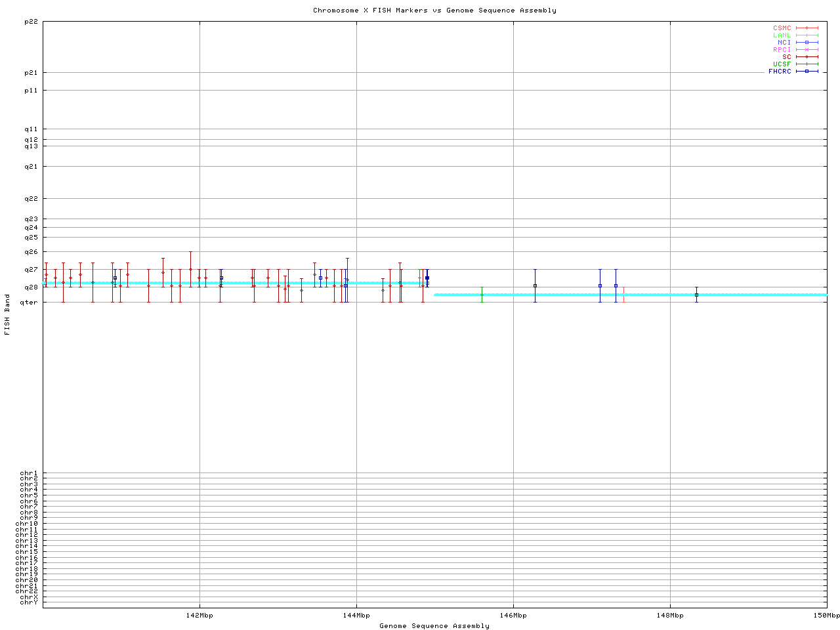Click the q21 band label
Screen dimensions: 840x630
(x=31, y=167)
